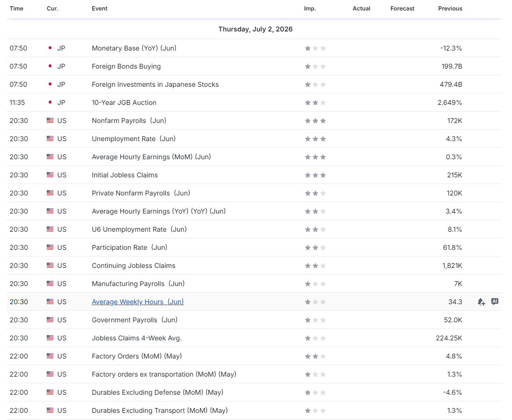This screenshot has height=420, width=512.
Task: Click importance stars for Nonfarm Payrolls (Jun)
Action: click(x=315, y=121)
